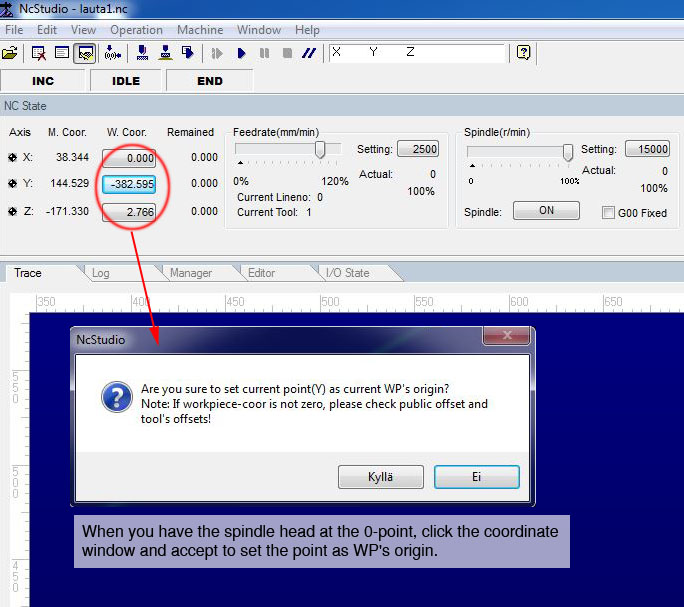Viewport: 684px width, 607px height.
Task: Open the View menu
Action: [x=83, y=30]
